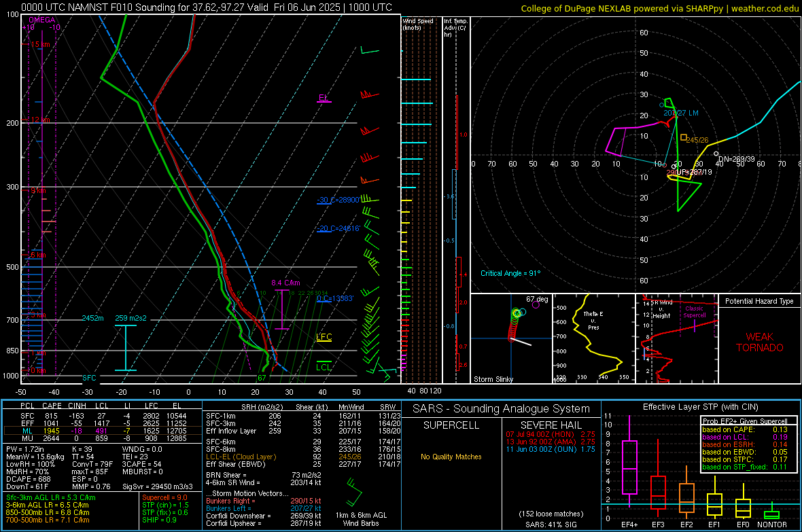Select the green "LCL" marker on the skew-T
802x532 pixels.
[324, 367]
